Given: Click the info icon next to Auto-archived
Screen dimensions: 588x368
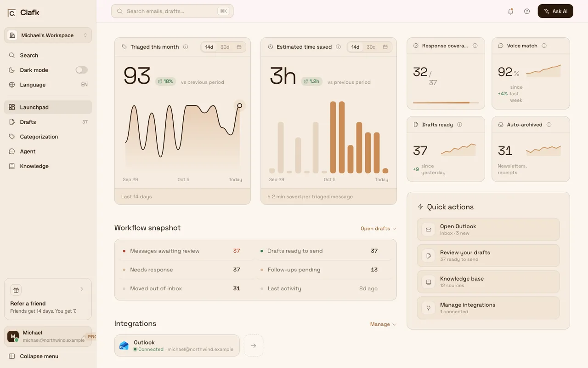Looking at the screenshot, I should pyautogui.click(x=549, y=125).
